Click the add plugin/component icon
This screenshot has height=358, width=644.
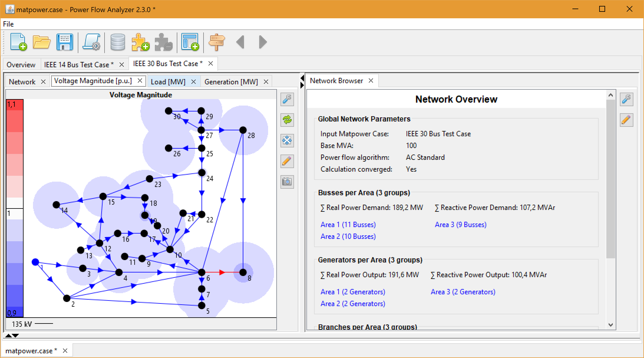pos(140,42)
